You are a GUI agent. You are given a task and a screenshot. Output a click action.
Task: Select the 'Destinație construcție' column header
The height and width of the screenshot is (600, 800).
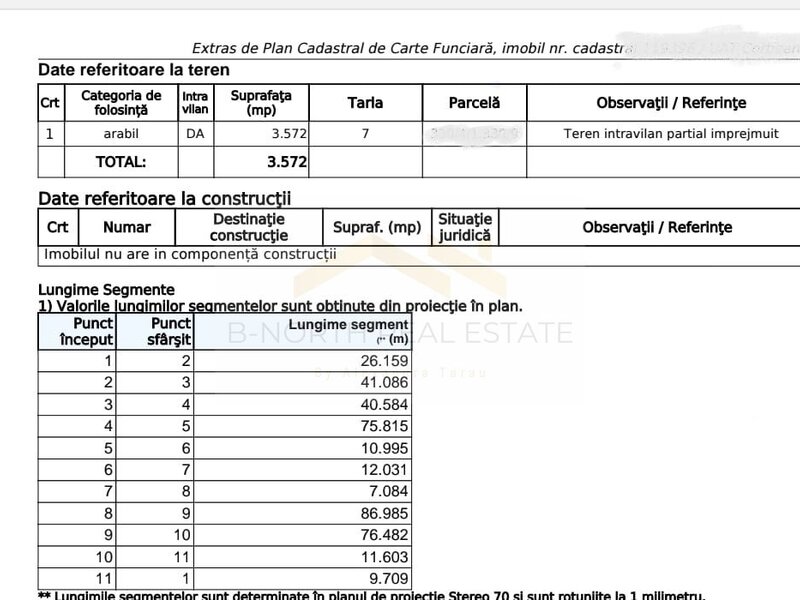[249, 227]
